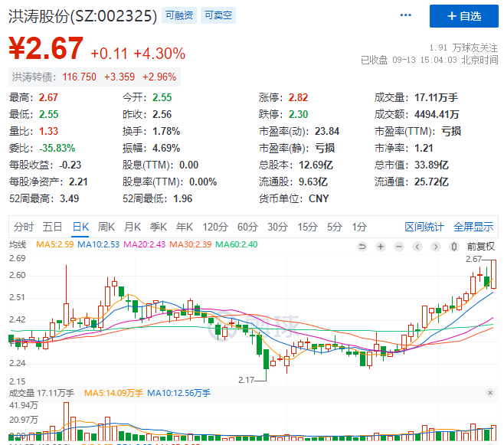Select the 季K chart tab
This screenshot has height=445, width=504.
pyautogui.click(x=159, y=227)
